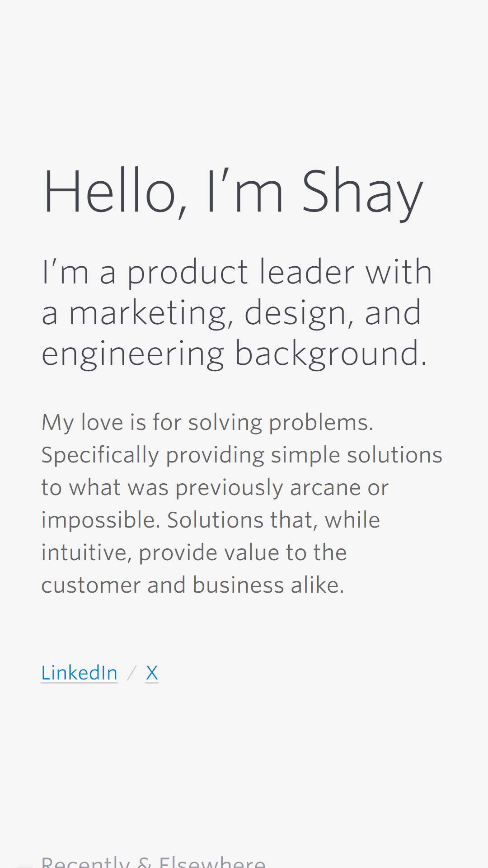Click the "Recently & Elsewhere" section heading

coord(154,862)
